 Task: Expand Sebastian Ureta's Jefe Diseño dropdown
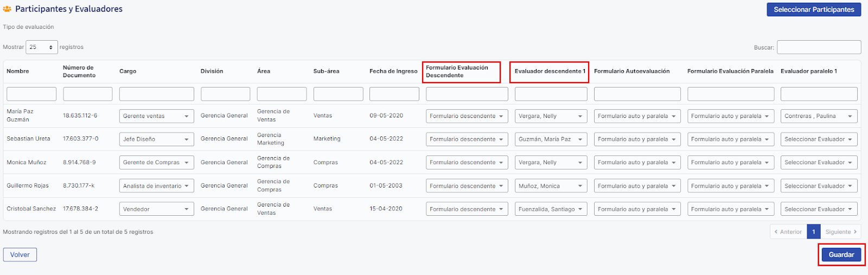tap(156, 139)
